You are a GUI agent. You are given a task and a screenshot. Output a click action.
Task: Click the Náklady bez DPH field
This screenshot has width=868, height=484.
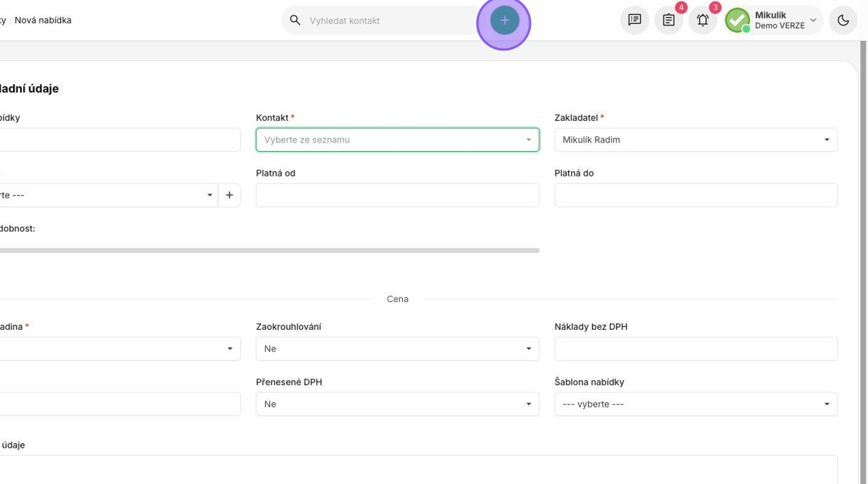[x=696, y=349]
